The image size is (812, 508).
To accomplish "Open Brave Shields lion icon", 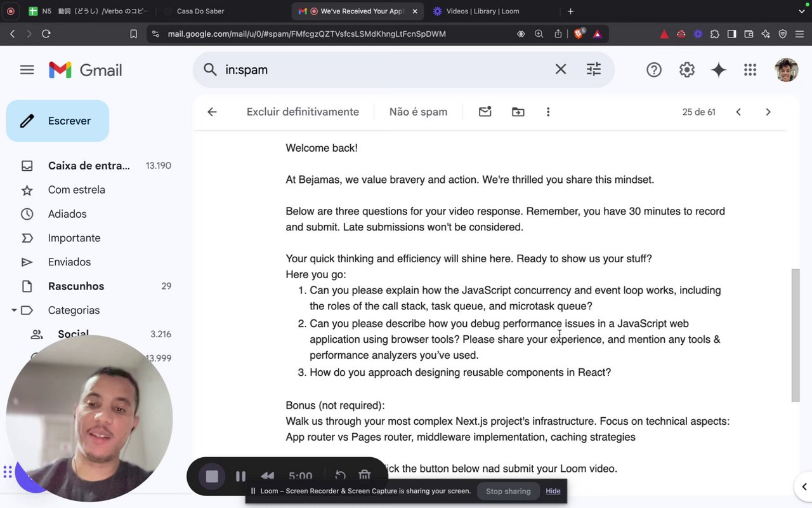I will [579, 34].
